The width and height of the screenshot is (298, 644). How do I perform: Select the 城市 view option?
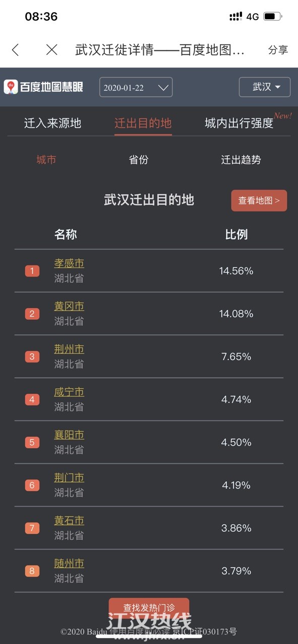[x=46, y=160]
